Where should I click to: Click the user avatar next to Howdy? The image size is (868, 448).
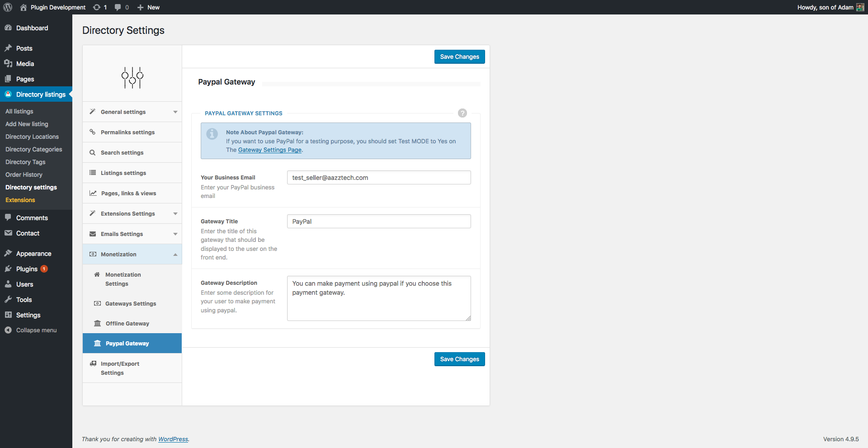(860, 7)
